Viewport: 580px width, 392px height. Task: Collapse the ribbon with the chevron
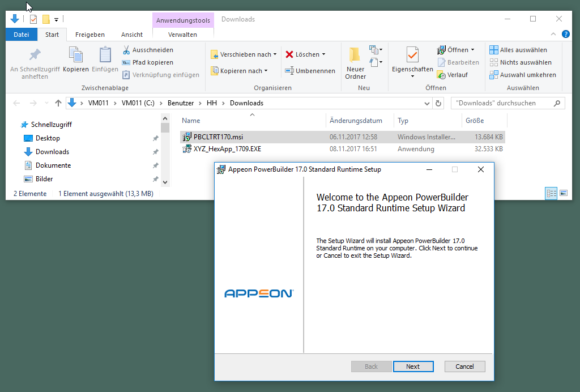[553, 34]
